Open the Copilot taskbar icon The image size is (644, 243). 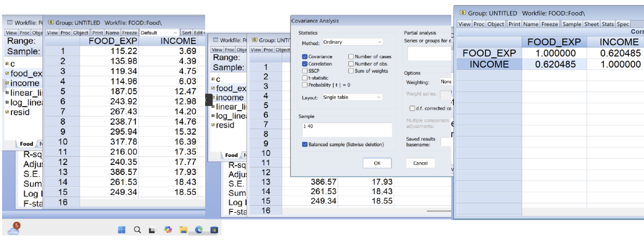168,229
